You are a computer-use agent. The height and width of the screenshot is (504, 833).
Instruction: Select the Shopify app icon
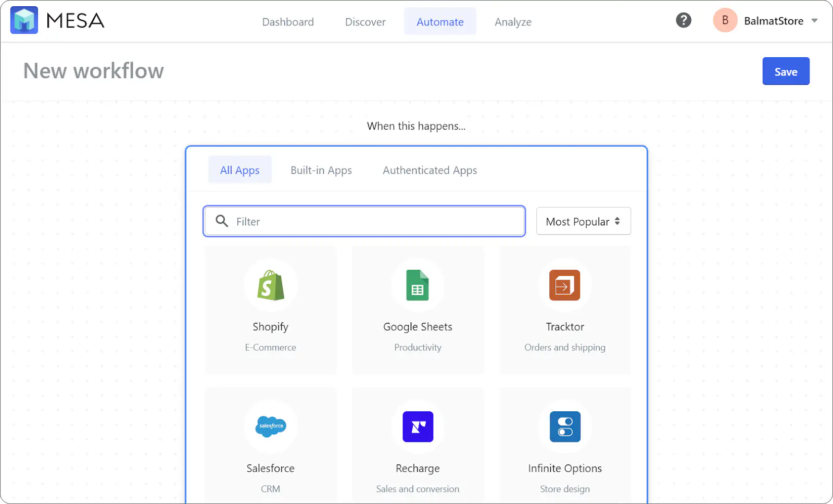pos(271,285)
